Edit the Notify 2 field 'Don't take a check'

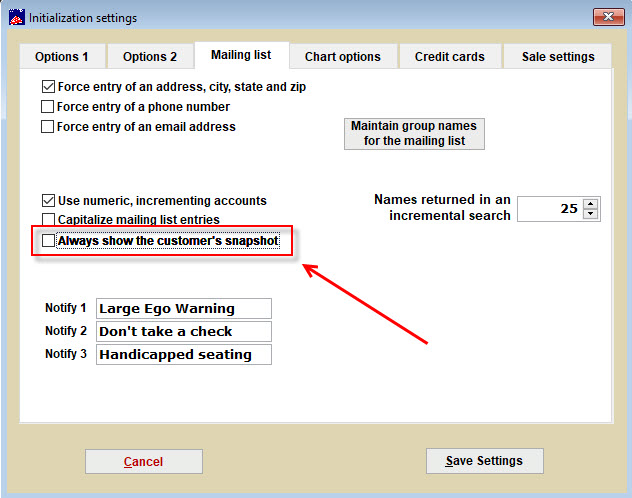[x=184, y=332]
